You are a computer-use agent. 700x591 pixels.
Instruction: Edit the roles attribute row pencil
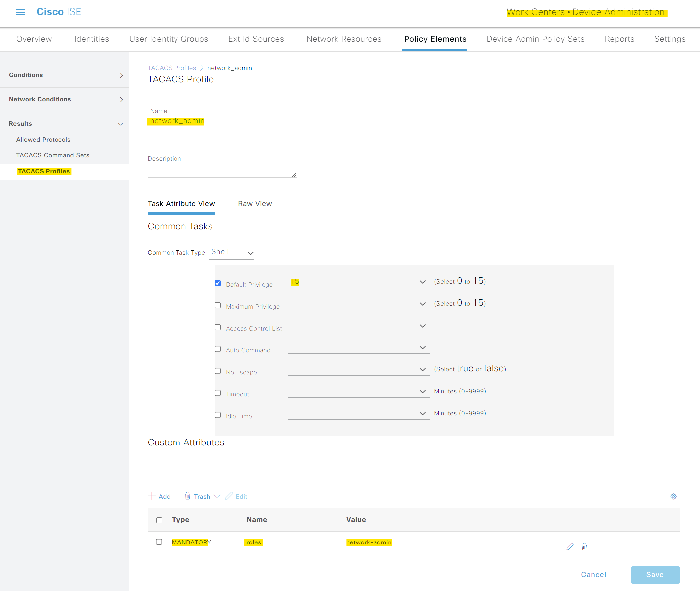570,547
